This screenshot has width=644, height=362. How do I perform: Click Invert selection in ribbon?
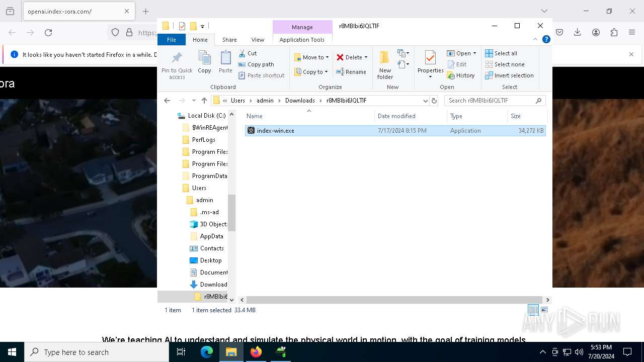pyautogui.click(x=509, y=75)
